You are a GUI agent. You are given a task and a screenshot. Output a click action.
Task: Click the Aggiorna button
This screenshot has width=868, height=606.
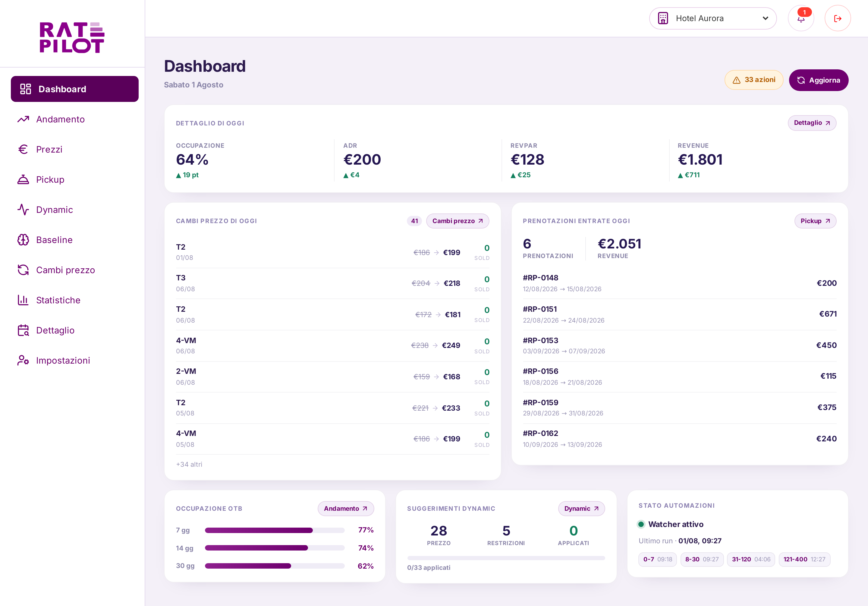[x=819, y=80]
